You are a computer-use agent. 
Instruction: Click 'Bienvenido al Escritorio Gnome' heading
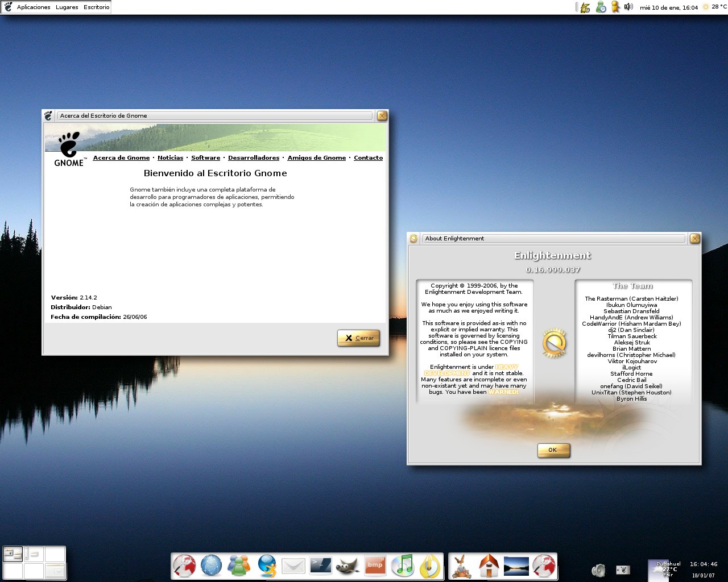click(215, 173)
